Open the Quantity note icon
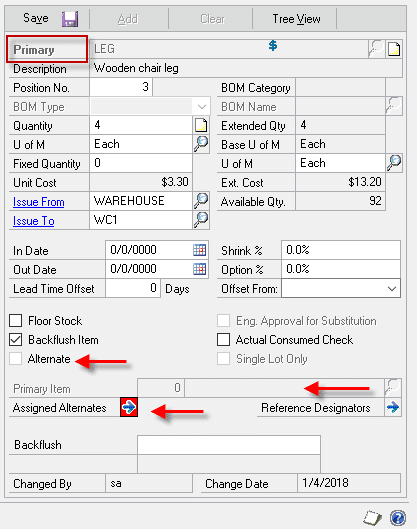This screenshot has width=417, height=529. coord(201,126)
